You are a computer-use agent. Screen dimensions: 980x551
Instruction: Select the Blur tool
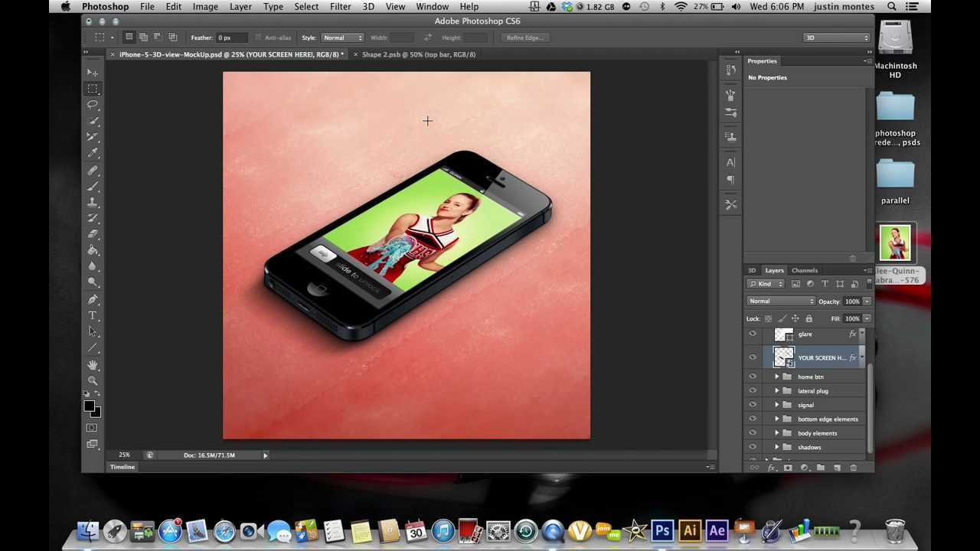[x=93, y=266]
